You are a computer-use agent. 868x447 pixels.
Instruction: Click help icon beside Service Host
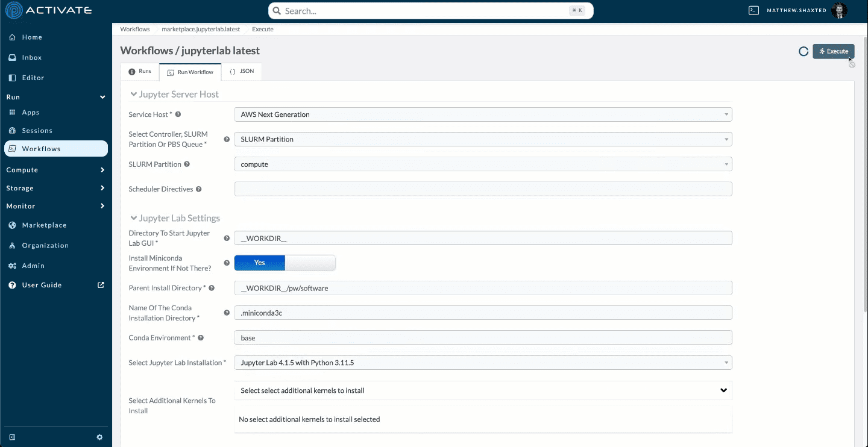tap(178, 114)
